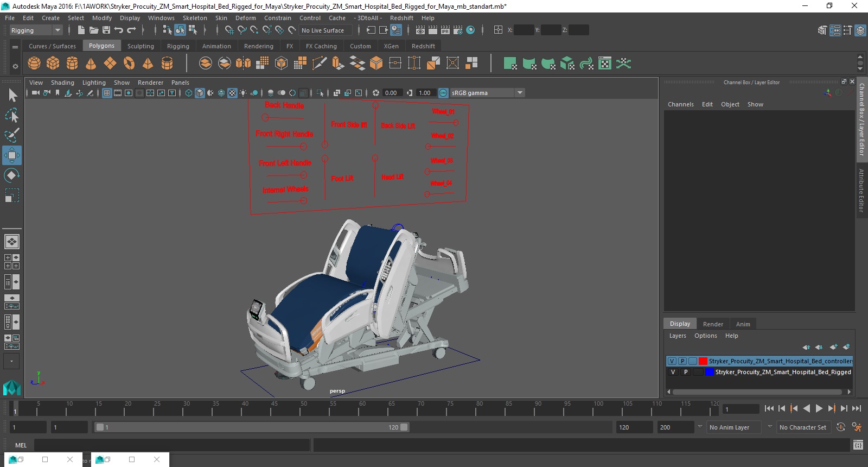Click the New Scene icon
868x467 pixels.
pyautogui.click(x=81, y=30)
